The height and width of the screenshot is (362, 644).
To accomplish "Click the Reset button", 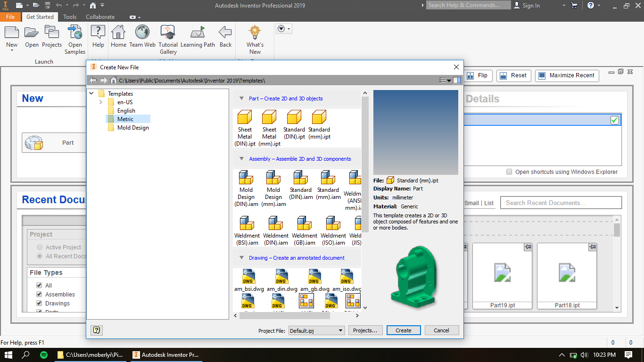I will (x=514, y=75).
